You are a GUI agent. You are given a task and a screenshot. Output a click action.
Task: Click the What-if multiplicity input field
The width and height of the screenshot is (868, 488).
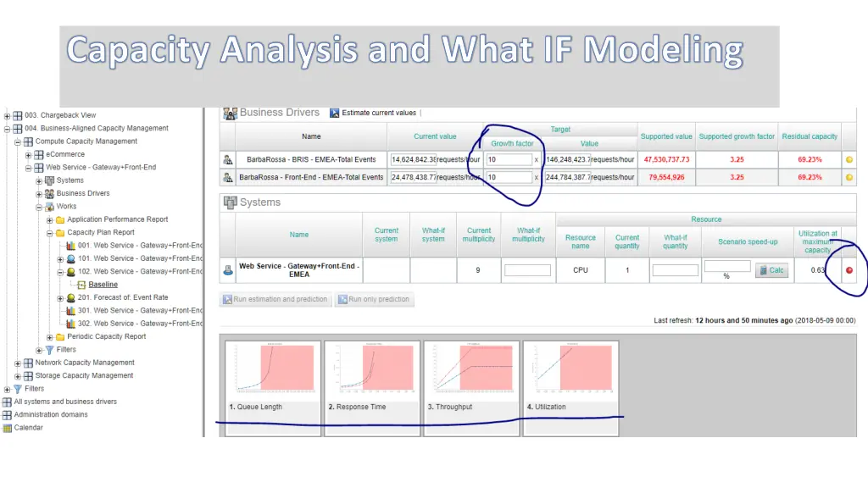click(x=527, y=270)
